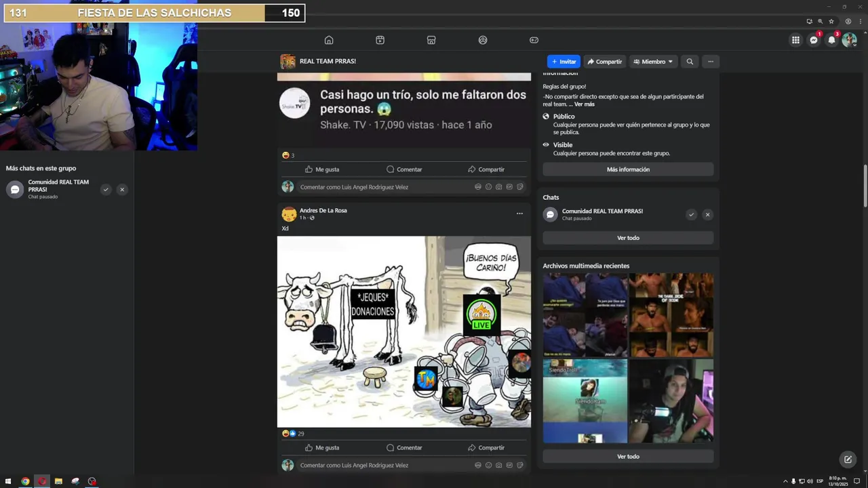This screenshot has height=488, width=868.
Task: Open the Facebook apps menu grid
Action: (x=795, y=40)
